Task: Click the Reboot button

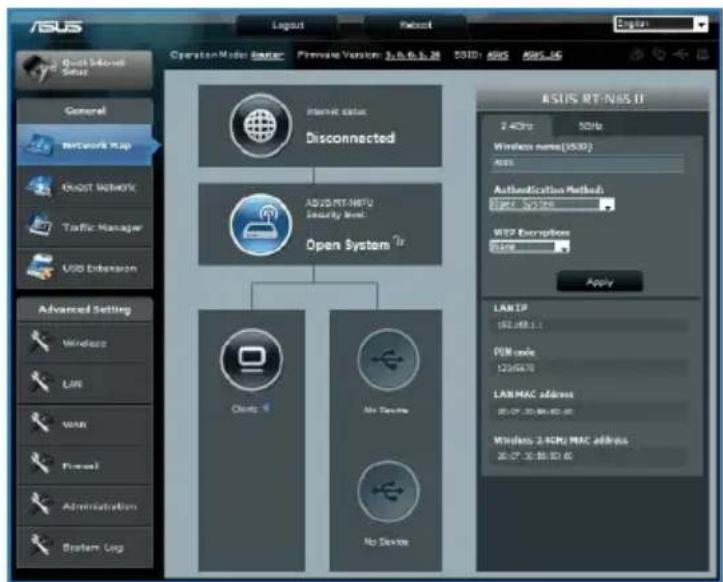Action: (415, 25)
